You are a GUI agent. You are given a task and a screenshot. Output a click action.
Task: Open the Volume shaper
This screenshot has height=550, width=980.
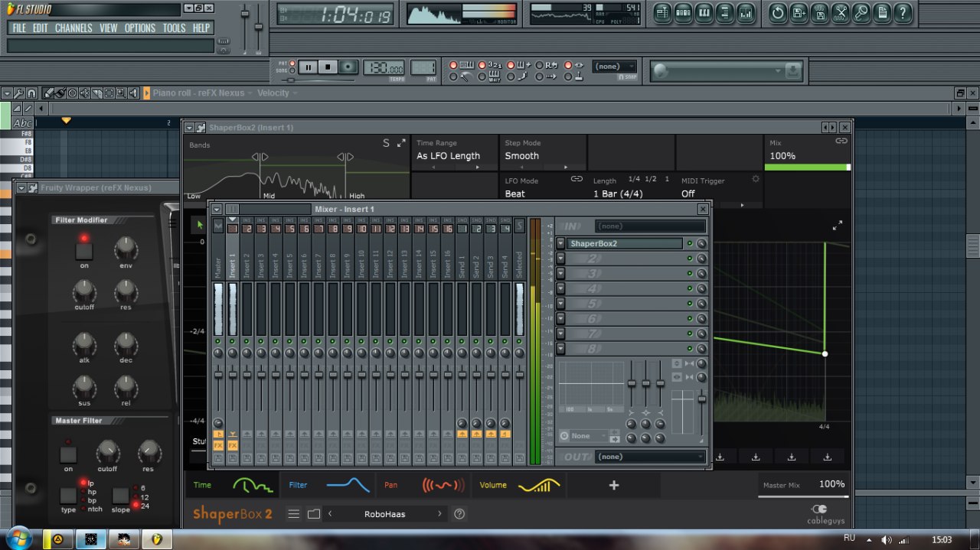coord(520,485)
